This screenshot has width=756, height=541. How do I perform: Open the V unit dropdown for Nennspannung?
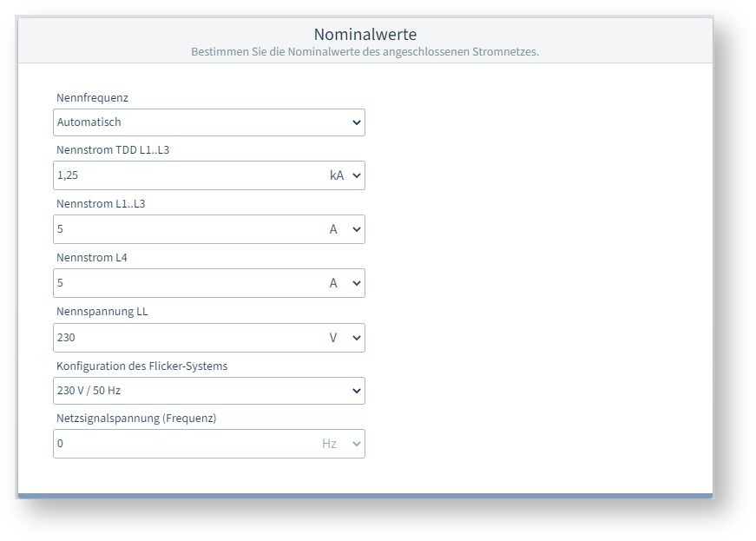(x=345, y=338)
